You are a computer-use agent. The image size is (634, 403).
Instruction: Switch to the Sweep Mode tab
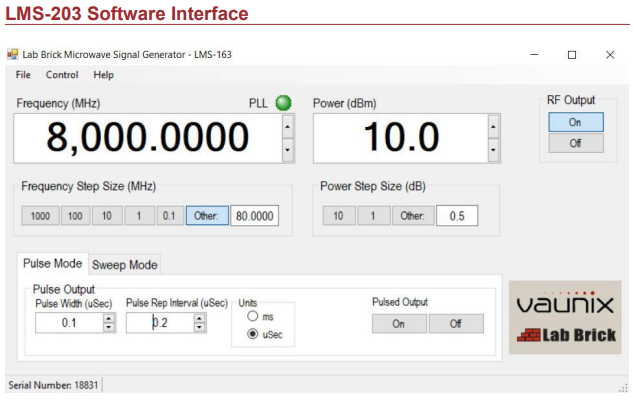[125, 265]
